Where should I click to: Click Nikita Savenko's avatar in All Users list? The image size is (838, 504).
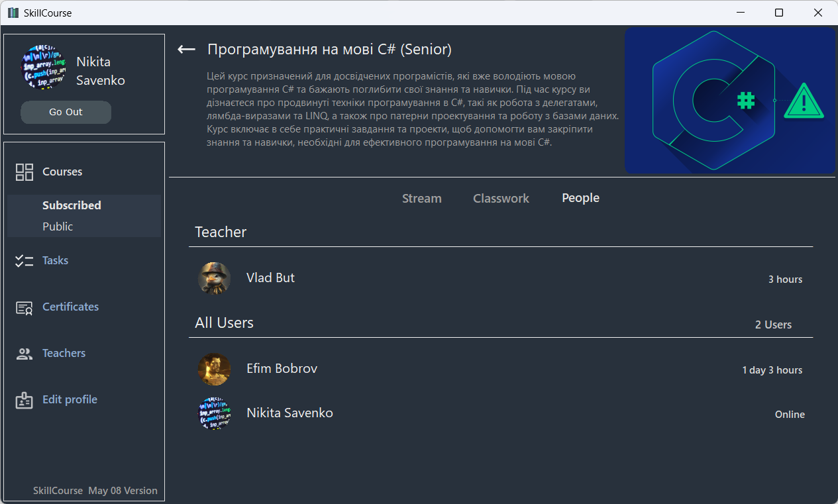tap(215, 414)
